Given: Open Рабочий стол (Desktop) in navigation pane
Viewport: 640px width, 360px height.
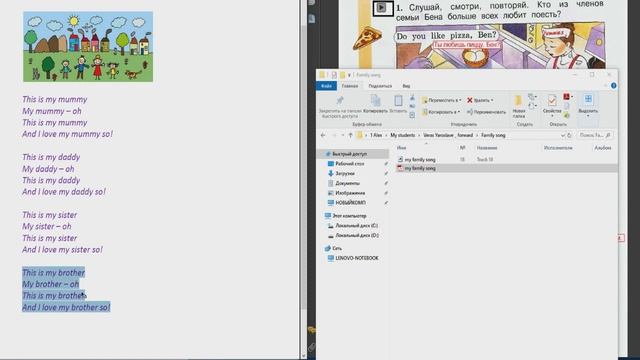Looking at the screenshot, I should tap(350, 164).
